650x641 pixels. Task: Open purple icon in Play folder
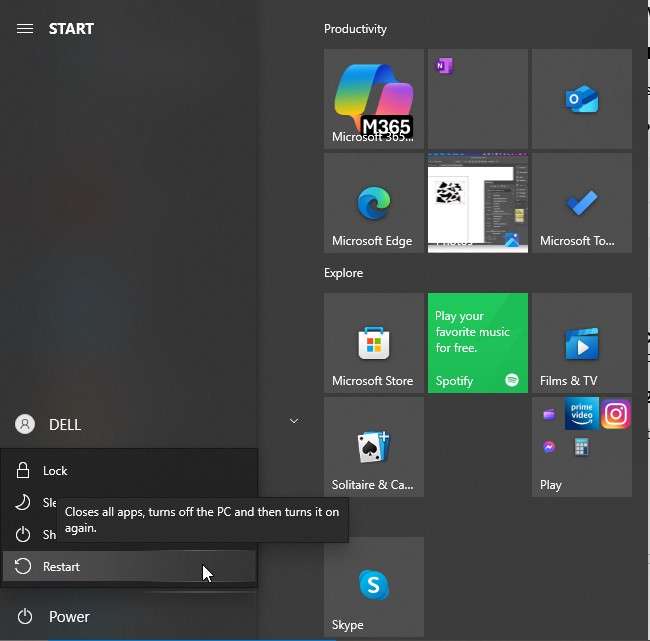point(549,414)
